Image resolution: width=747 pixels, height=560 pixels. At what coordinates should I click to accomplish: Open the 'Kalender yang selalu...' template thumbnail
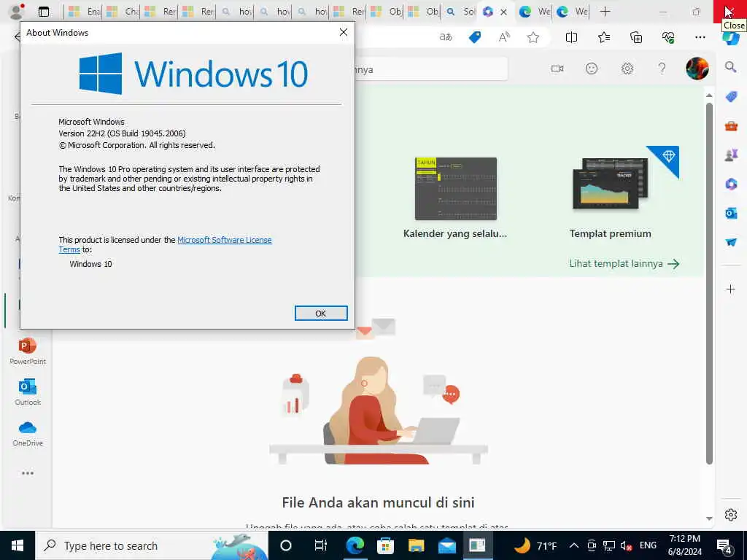click(455, 189)
